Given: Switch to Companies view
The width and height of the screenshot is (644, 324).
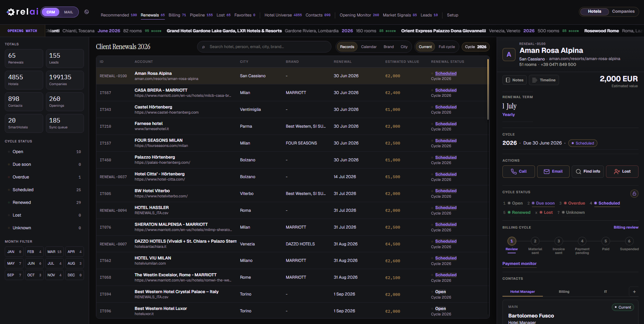Looking at the screenshot, I should click(x=623, y=11).
